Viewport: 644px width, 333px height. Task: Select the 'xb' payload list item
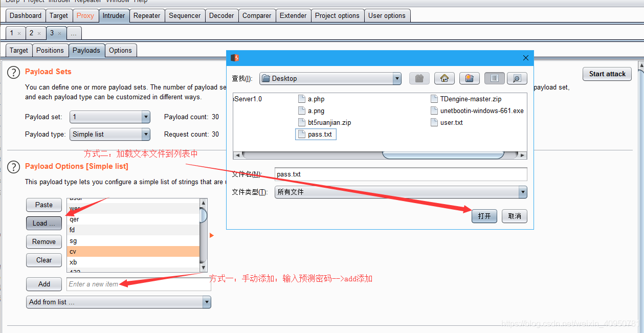coord(133,262)
